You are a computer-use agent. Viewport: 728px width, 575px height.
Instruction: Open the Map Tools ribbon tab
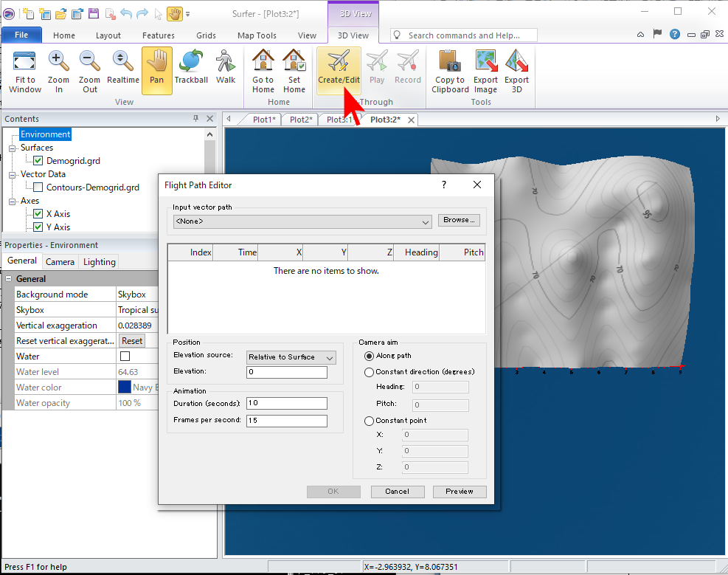(257, 35)
